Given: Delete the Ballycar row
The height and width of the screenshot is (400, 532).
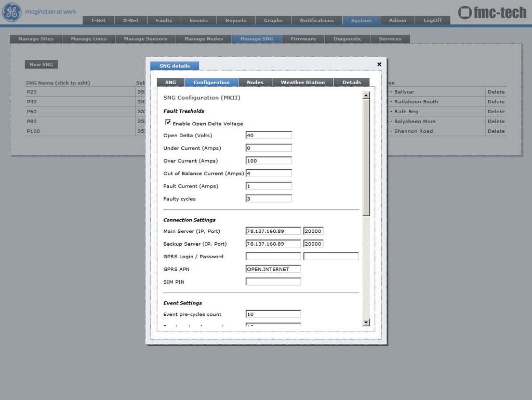Looking at the screenshot, I should click(x=496, y=91).
